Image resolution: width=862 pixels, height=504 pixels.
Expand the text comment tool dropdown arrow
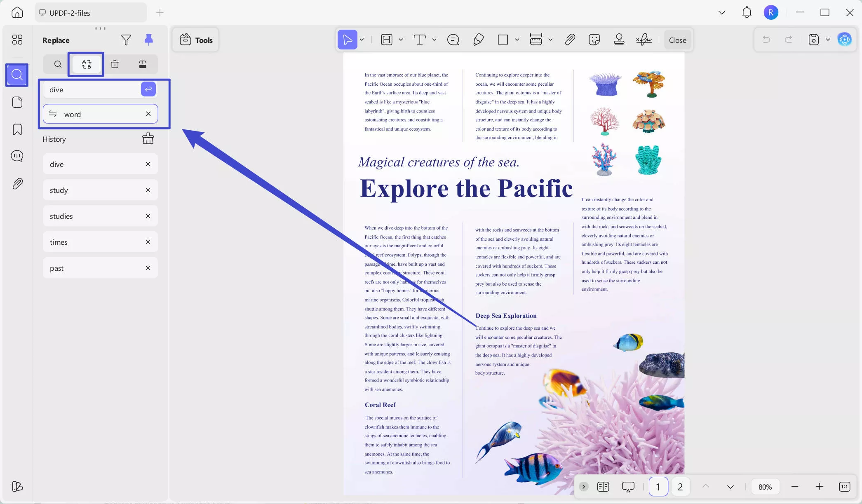pyautogui.click(x=434, y=40)
